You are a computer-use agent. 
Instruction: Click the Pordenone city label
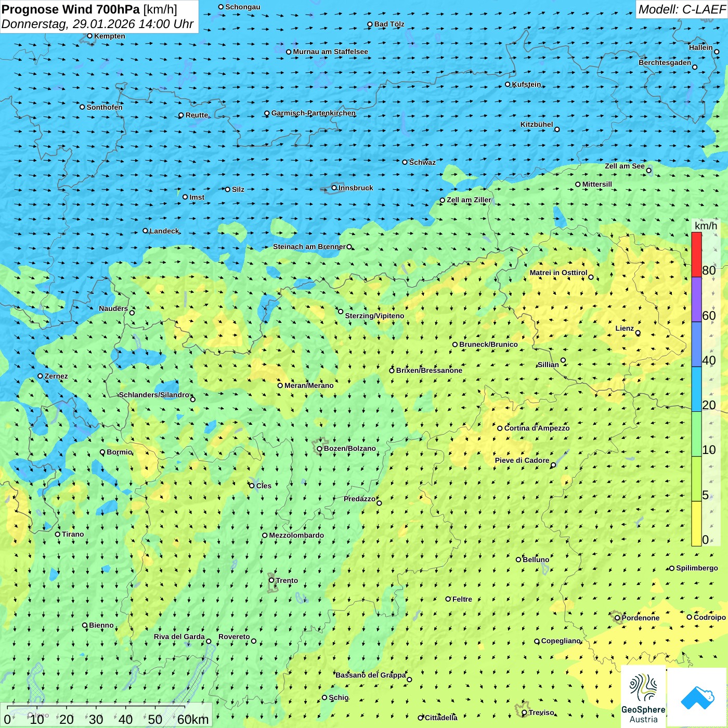(x=641, y=618)
